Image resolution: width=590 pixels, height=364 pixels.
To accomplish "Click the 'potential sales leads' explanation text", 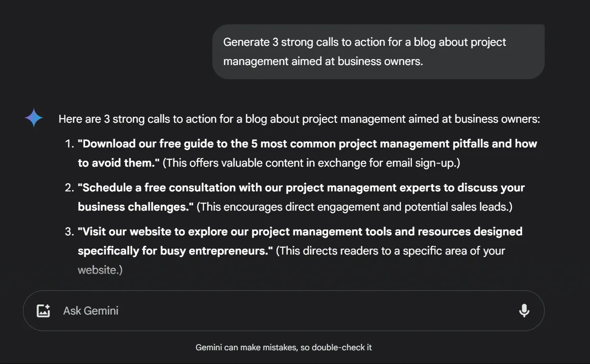I will 354,207.
